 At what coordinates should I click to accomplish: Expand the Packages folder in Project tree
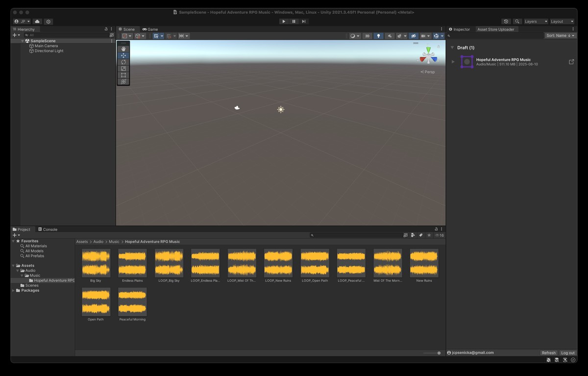coord(13,290)
